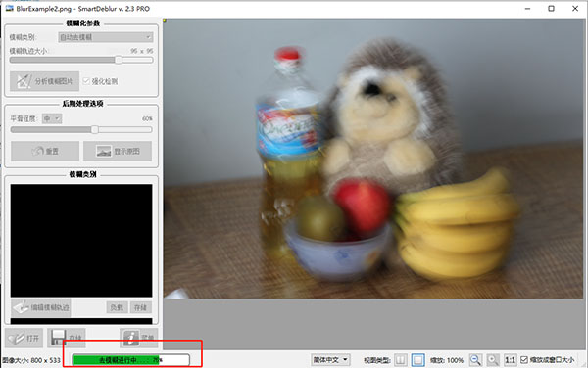The width and height of the screenshot is (588, 368).
Task: Click the floppy disk save icon button
Action: point(67,338)
